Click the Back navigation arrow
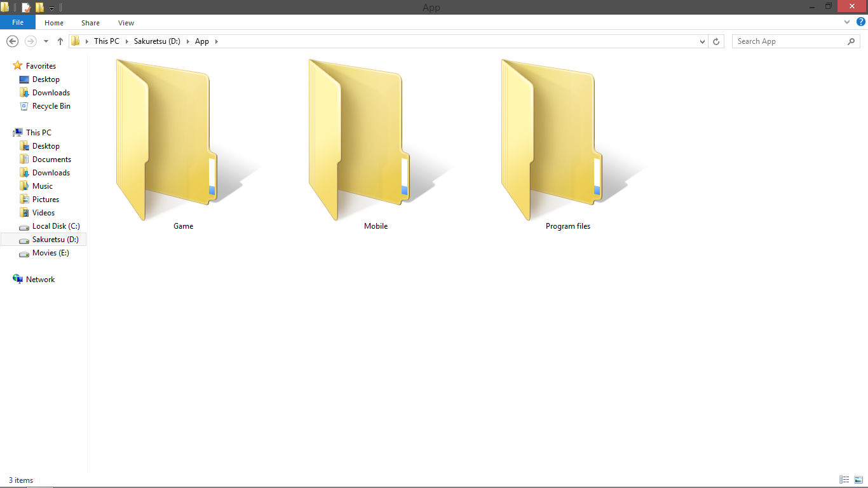 pos(12,41)
